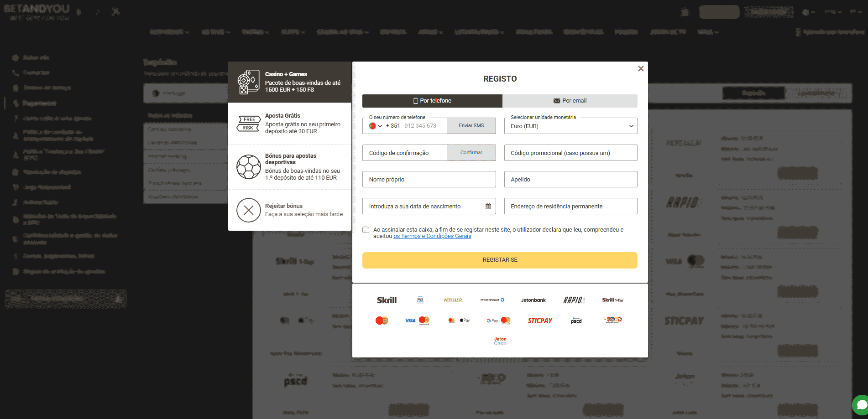Viewport: 868px width, 419px height.
Task: Switch to the Por telefone tab
Action: tap(432, 101)
